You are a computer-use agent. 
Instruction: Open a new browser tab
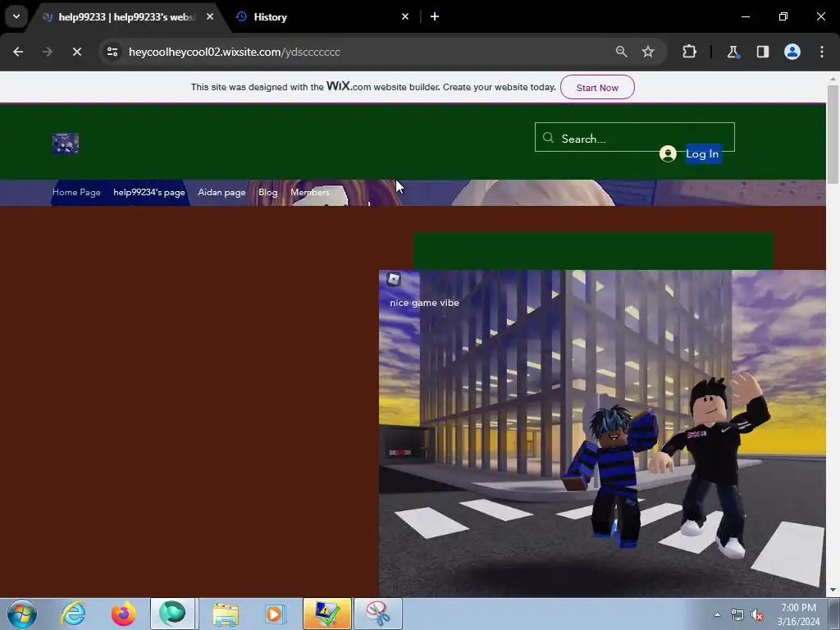point(435,16)
